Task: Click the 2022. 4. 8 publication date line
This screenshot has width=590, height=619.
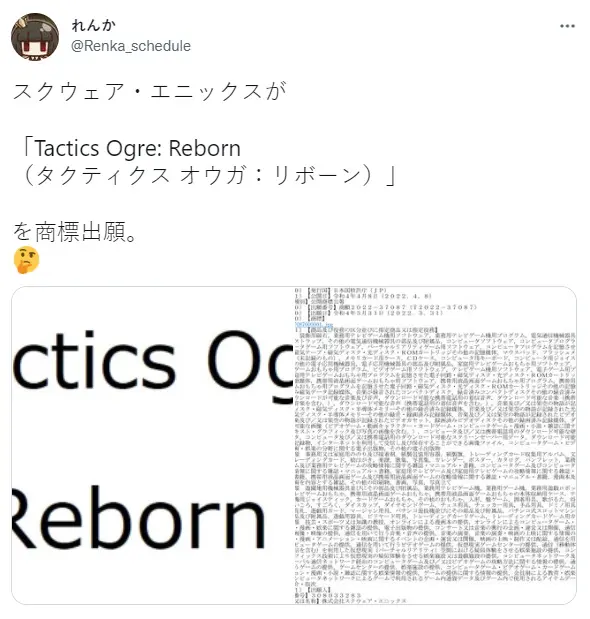Action: [x=363, y=296]
